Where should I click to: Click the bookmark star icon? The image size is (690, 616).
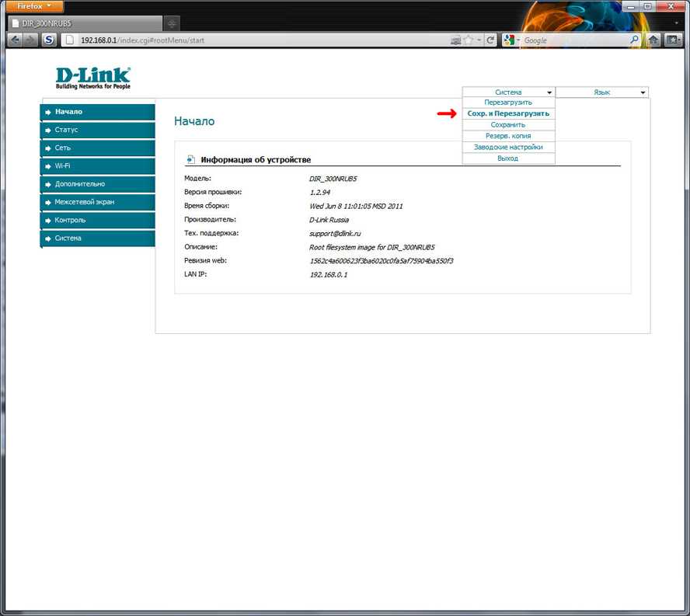click(469, 40)
